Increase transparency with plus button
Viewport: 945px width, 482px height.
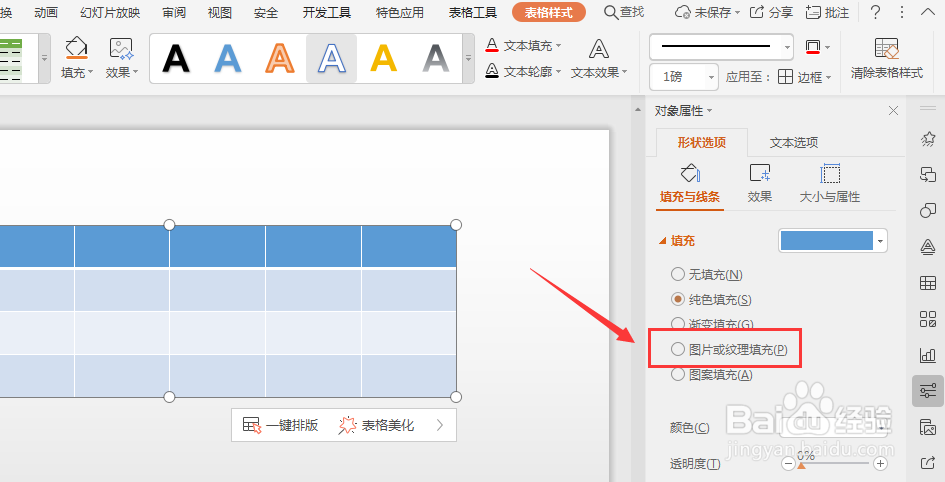[x=880, y=463]
